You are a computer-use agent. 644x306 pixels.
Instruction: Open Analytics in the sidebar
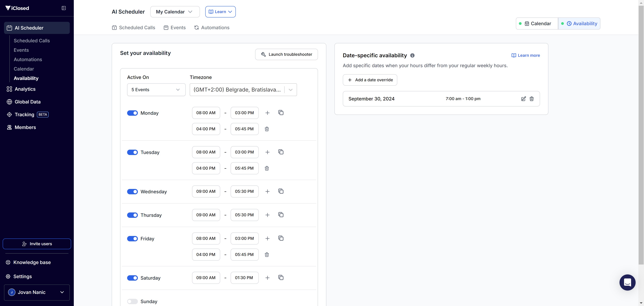(25, 89)
